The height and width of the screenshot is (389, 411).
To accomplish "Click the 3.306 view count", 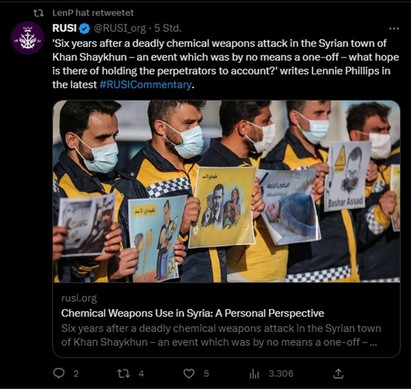I will [x=281, y=374].
